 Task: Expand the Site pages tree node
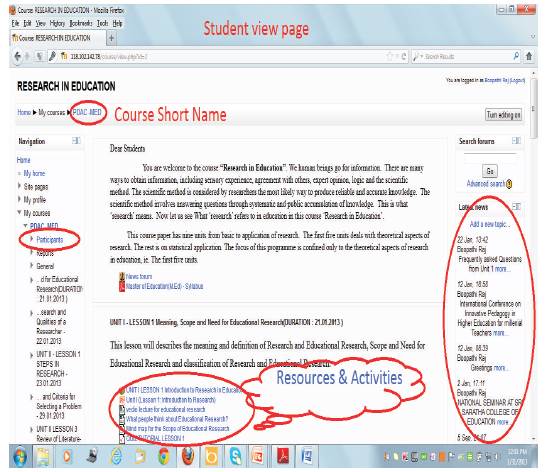[x=19, y=186]
